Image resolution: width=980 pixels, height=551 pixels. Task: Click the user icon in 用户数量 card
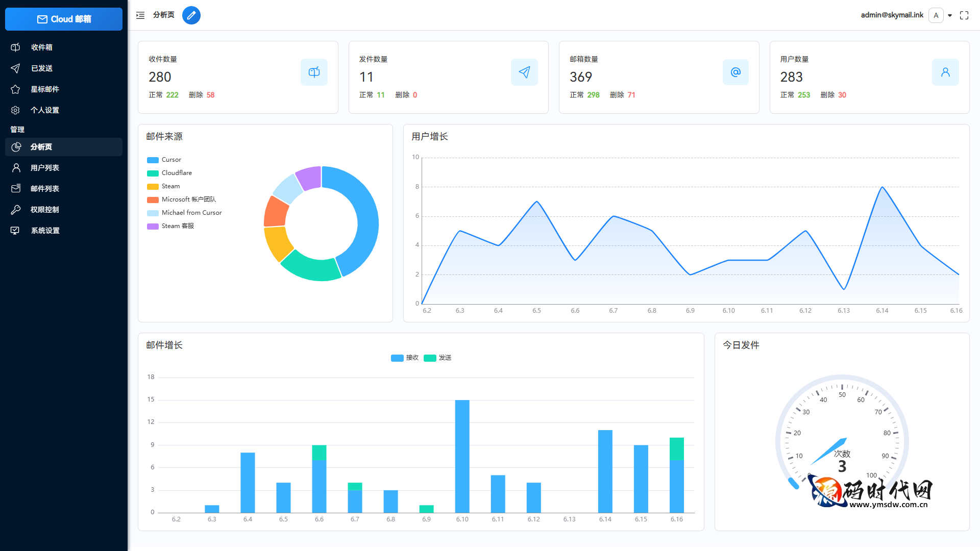[x=945, y=72]
